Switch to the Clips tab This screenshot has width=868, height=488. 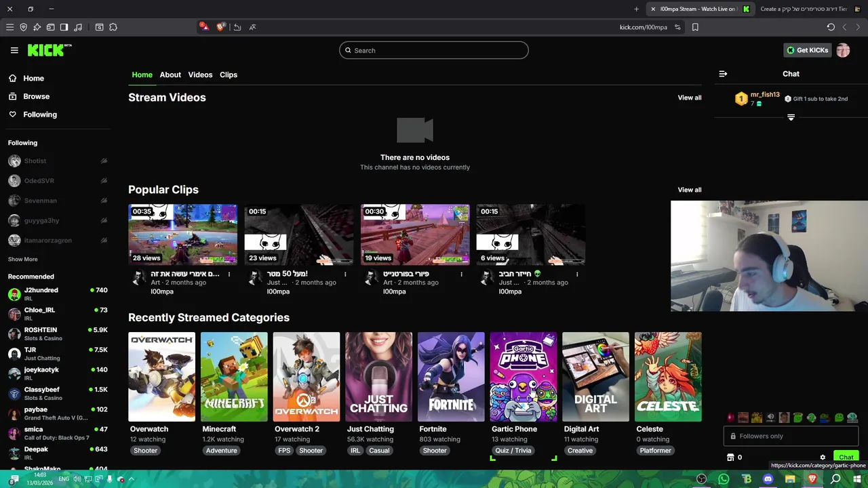(229, 75)
